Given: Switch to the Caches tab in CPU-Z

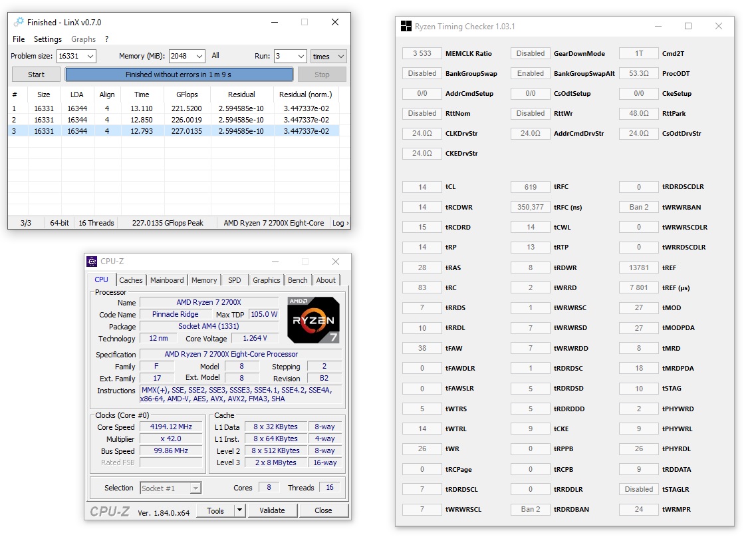Looking at the screenshot, I should (131, 280).
